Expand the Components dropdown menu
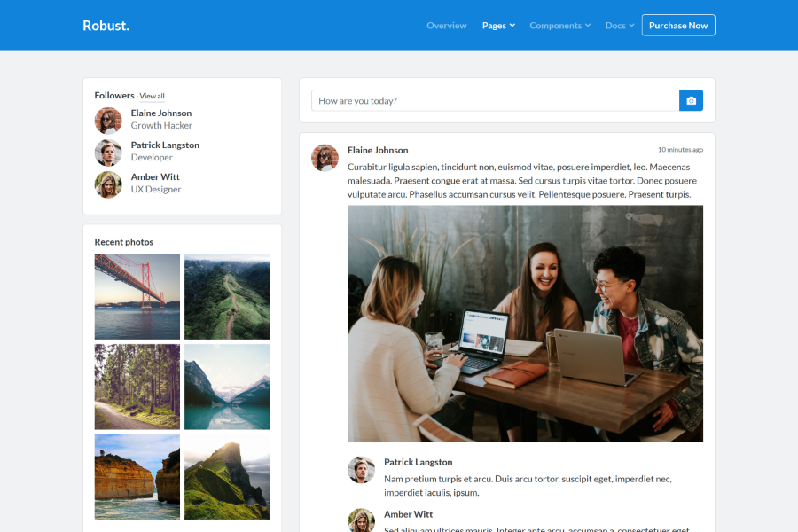The width and height of the screenshot is (798, 532). tap(559, 25)
